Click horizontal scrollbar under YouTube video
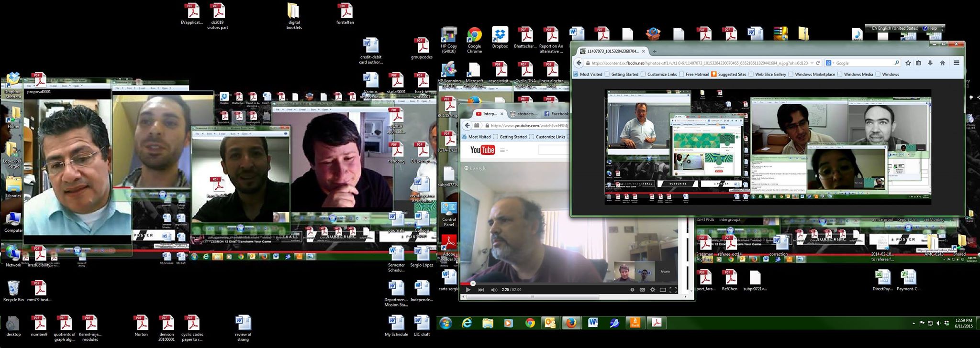The image size is (980, 348). click(533, 297)
